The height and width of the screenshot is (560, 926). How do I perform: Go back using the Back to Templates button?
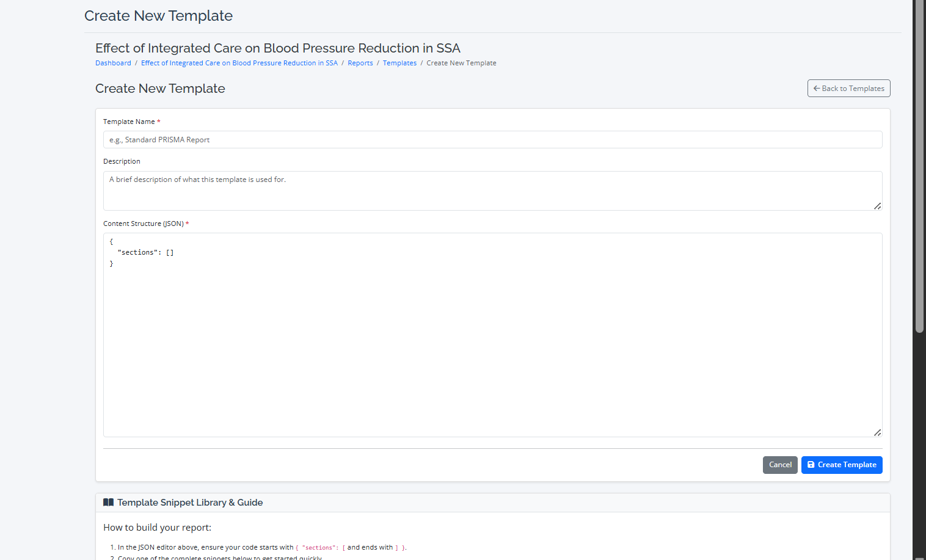click(848, 89)
